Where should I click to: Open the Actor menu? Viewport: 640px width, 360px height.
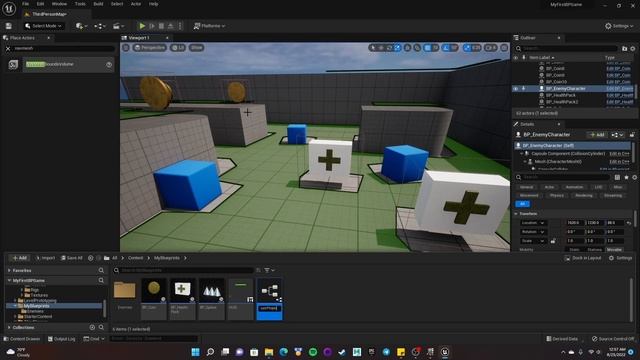pos(136,4)
